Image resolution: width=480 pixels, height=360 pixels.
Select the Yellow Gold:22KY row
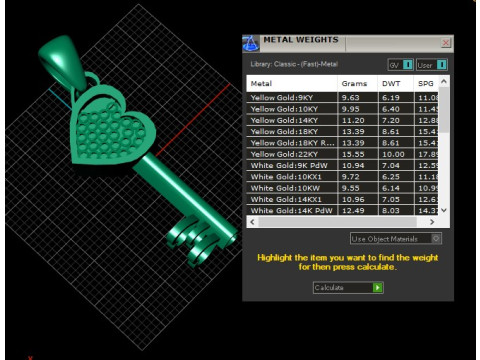point(343,154)
